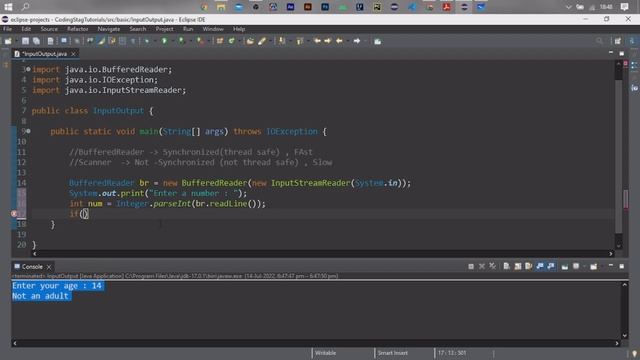
Task: Open the Refactor menu
Action: point(78,29)
